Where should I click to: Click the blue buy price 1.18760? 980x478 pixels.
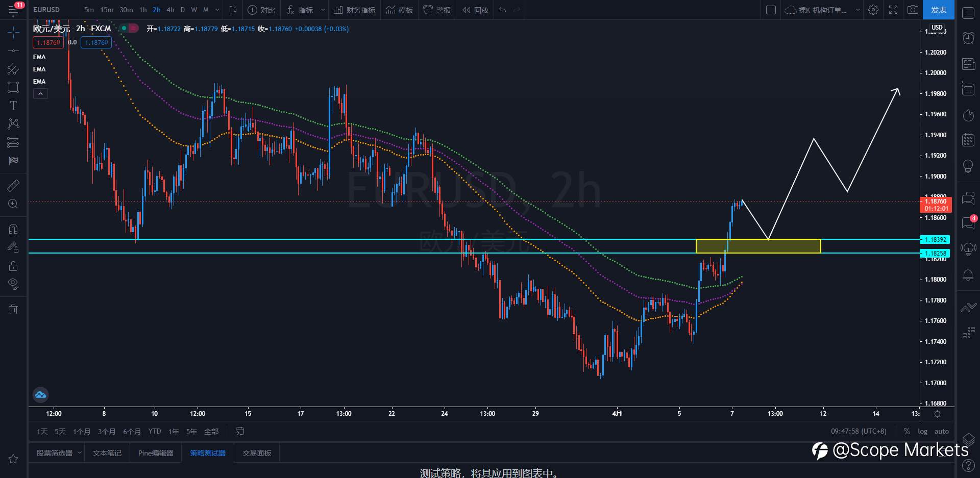[x=96, y=42]
